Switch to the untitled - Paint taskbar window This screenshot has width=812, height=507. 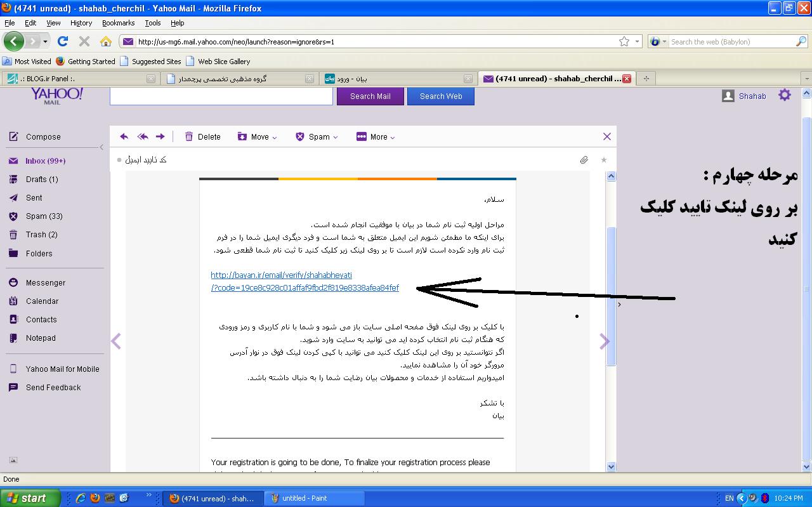(314, 498)
